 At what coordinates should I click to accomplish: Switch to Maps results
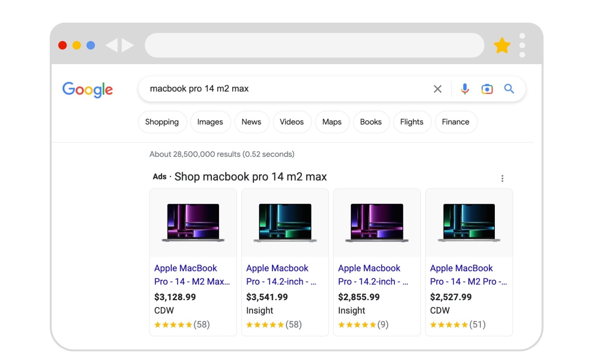click(x=332, y=122)
